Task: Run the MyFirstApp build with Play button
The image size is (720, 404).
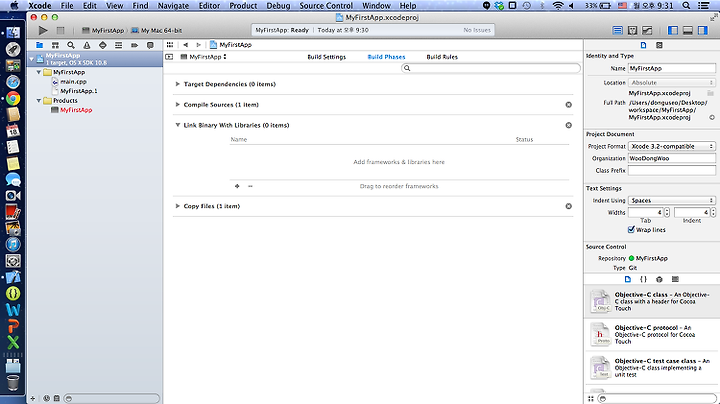Action: coord(43,30)
